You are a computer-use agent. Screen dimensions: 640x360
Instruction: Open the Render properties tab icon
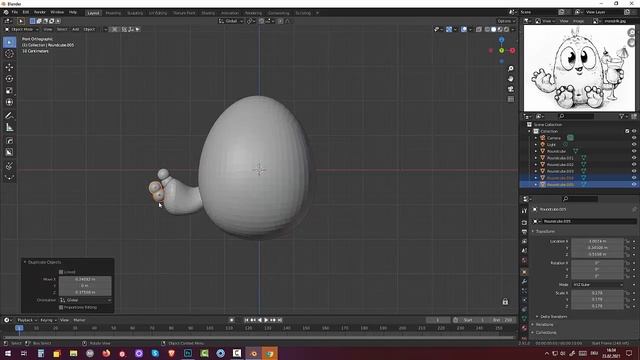524,222
